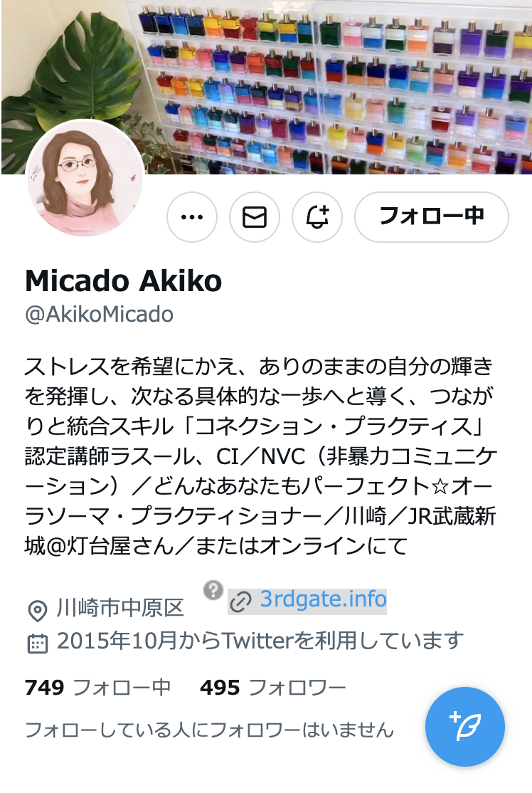Open the three-dot more options menu
This screenshot has height=793, width=532.
pyautogui.click(x=192, y=217)
